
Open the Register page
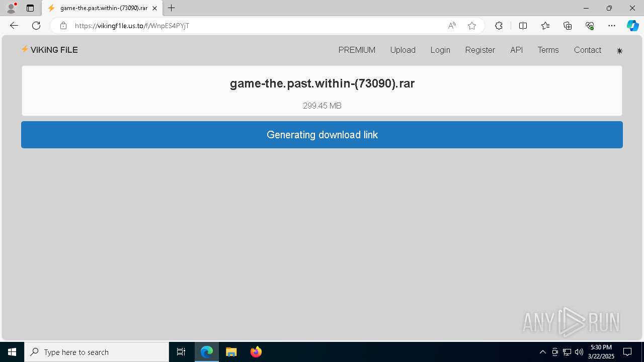(480, 50)
